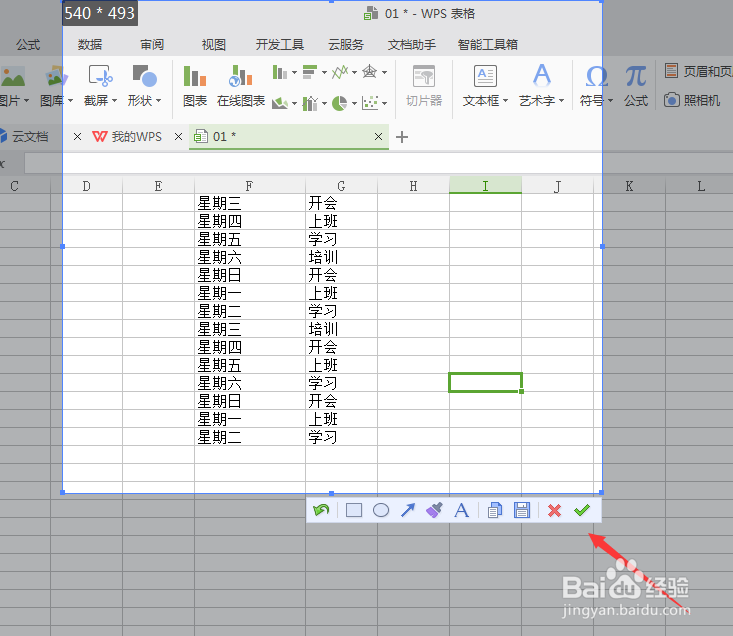Click the last 星期二 cell in column F

coord(250,436)
